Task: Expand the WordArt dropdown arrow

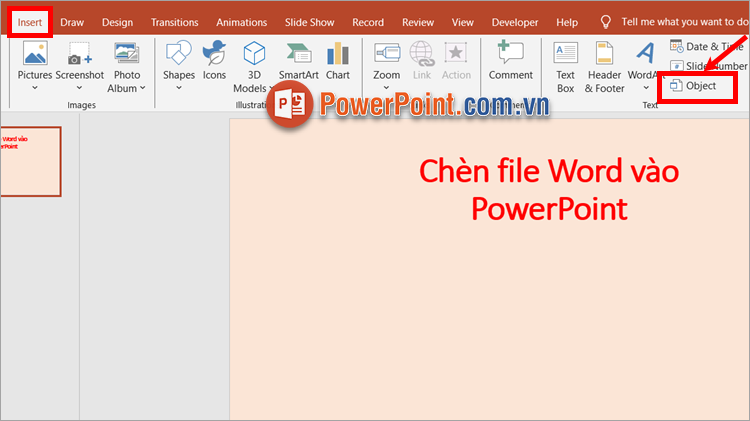Action: (x=646, y=88)
